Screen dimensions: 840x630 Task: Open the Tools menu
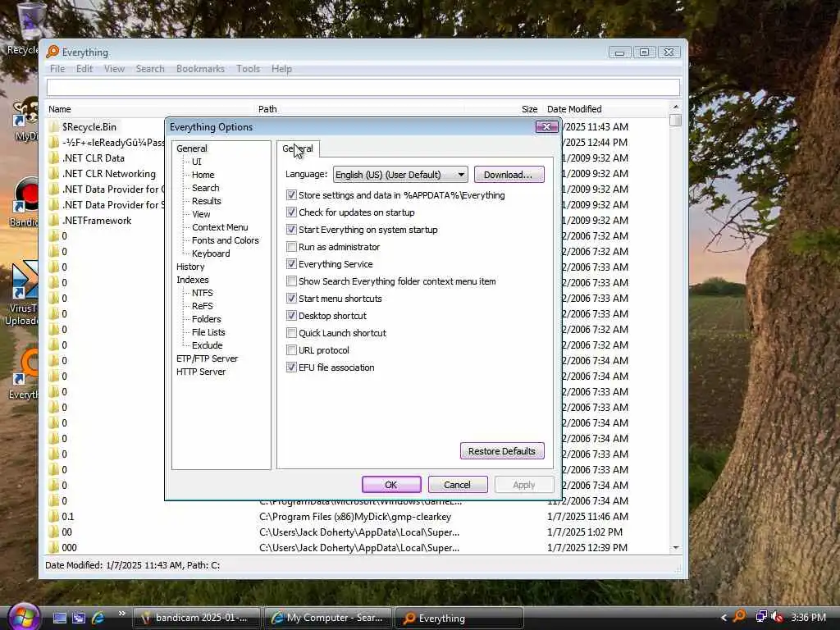[x=248, y=69]
